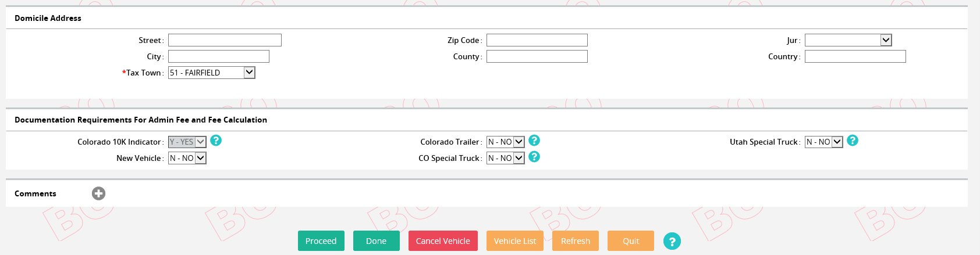980x255 pixels.
Task: Expand the Colorado Trailer dropdown
Action: click(506, 142)
